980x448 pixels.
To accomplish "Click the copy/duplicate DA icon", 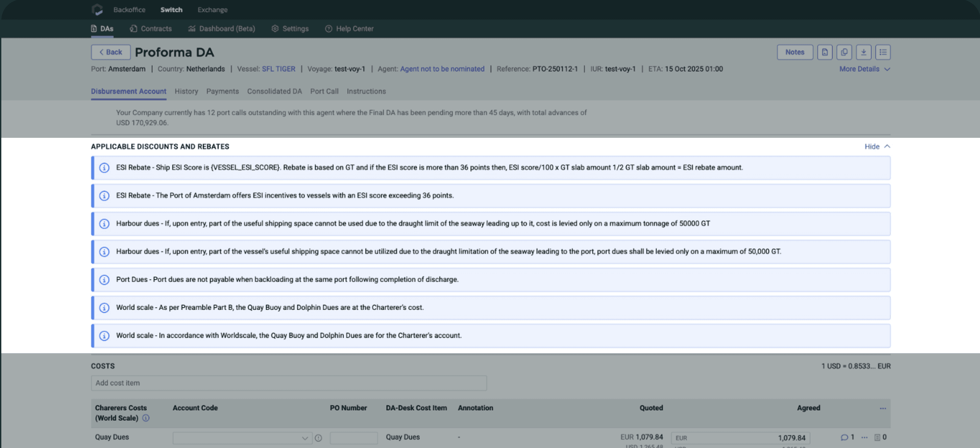I will 844,52.
